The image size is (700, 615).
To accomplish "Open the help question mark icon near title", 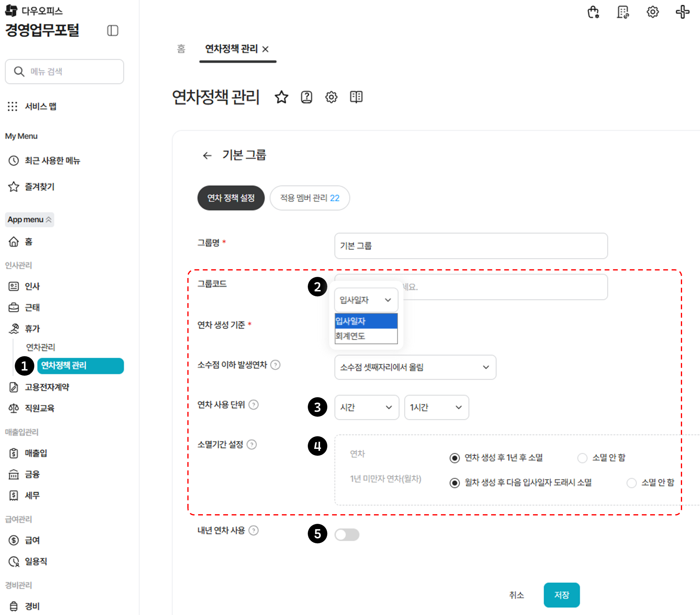I will [306, 97].
